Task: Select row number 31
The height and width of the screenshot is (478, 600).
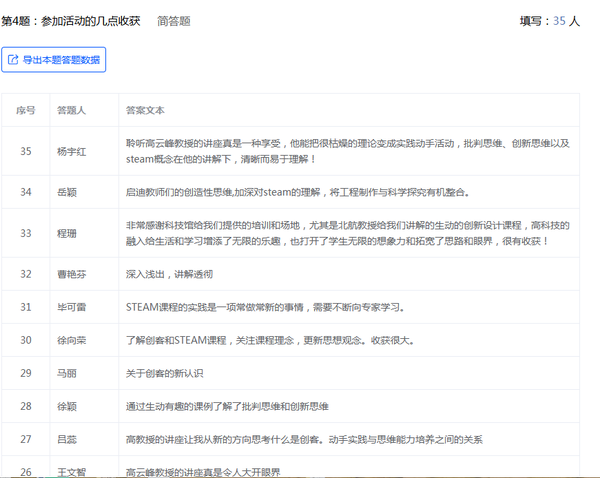Action: (26, 307)
